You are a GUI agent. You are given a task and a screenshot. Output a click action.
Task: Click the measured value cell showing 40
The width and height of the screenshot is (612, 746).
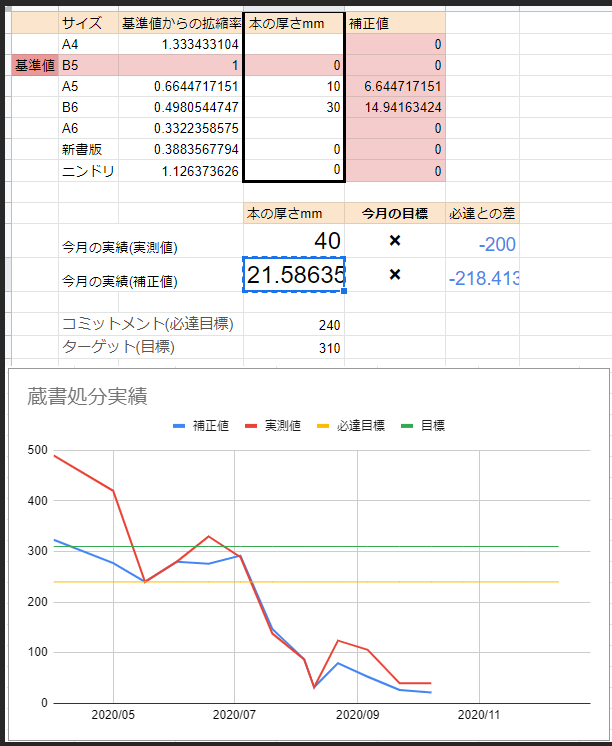point(294,241)
